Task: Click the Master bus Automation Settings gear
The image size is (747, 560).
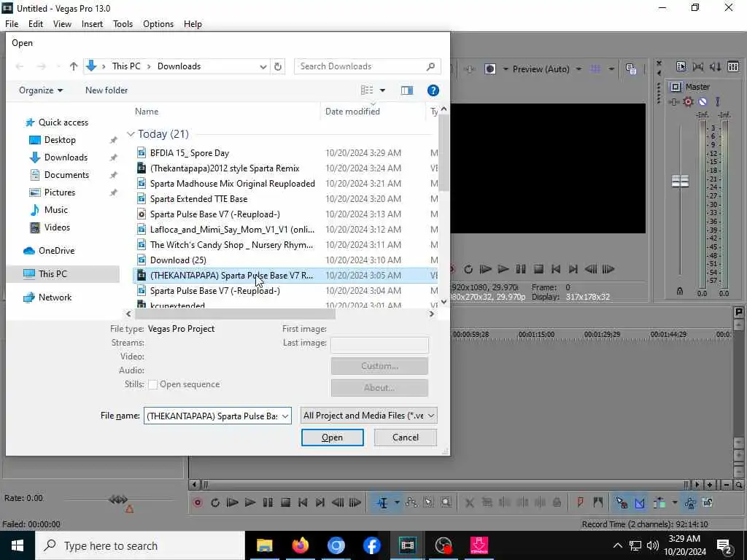Action: point(688,101)
